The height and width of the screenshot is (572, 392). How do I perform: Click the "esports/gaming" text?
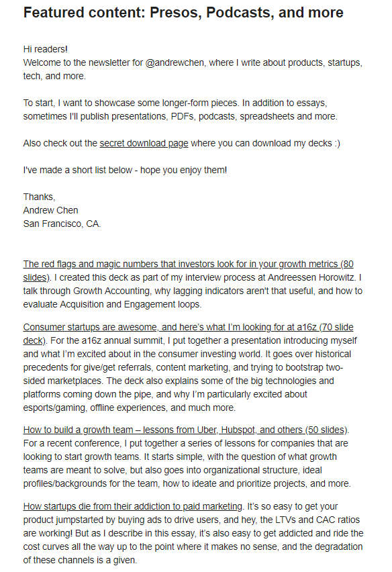point(54,408)
